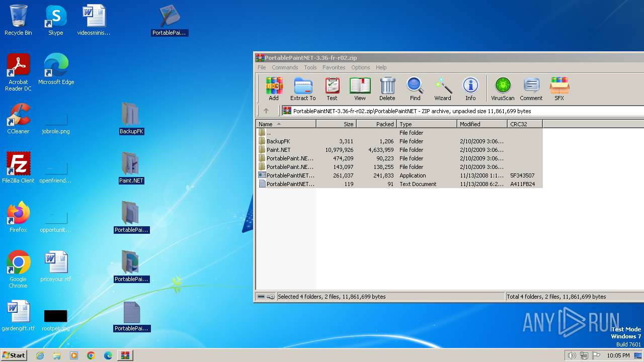This screenshot has height=362, width=644.
Task: Click the Test archive icon
Action: click(x=332, y=89)
